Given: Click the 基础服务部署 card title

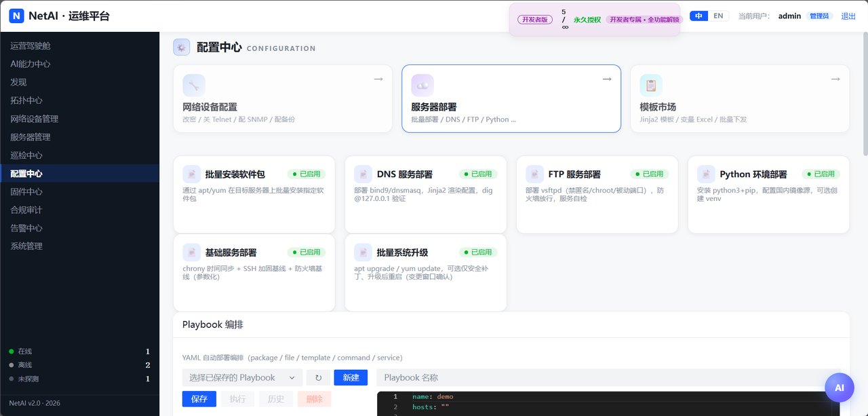Looking at the screenshot, I should coord(231,252).
